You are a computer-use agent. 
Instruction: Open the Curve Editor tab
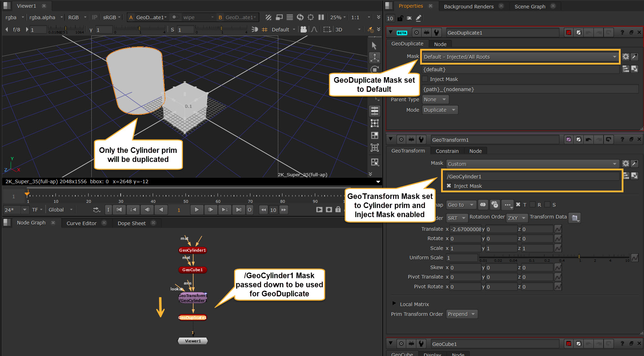pos(82,223)
